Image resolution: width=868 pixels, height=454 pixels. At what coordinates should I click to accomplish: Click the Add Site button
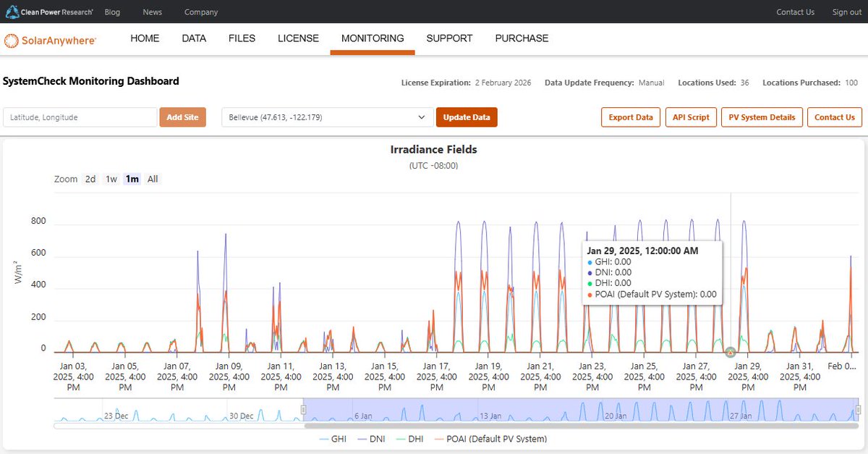183,117
